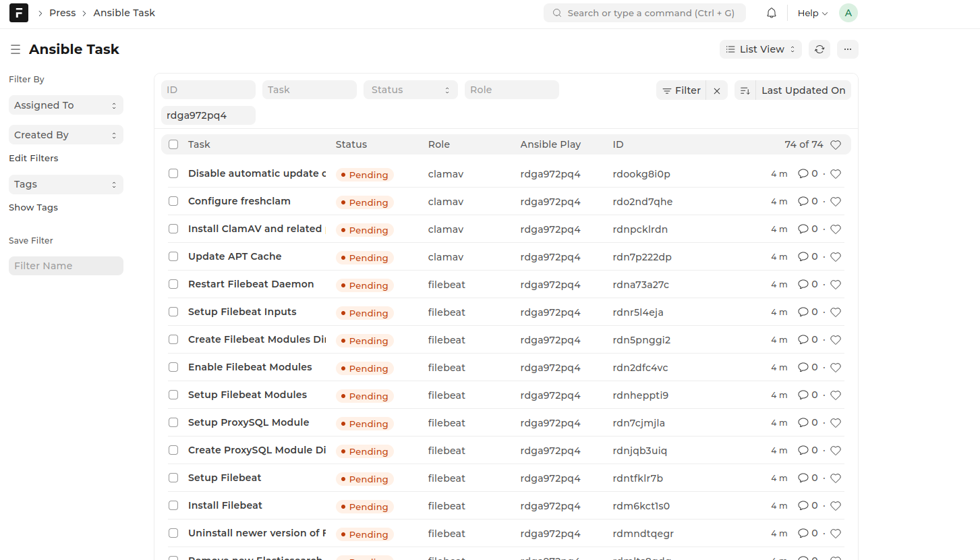The width and height of the screenshot is (980, 560).
Task: Favorite the Restart Filebeat Daemon task
Action: coord(835,284)
